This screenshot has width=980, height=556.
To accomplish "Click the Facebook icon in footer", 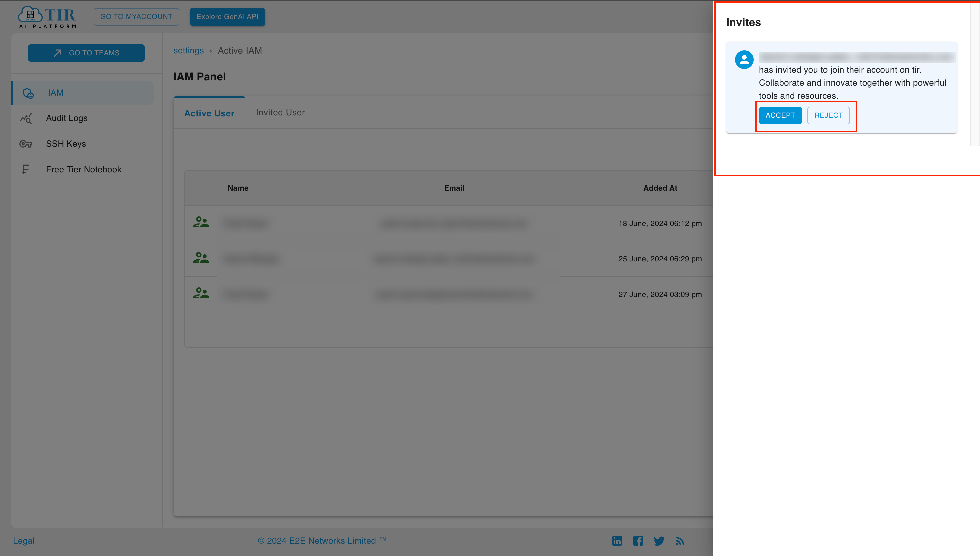I will coord(638,541).
